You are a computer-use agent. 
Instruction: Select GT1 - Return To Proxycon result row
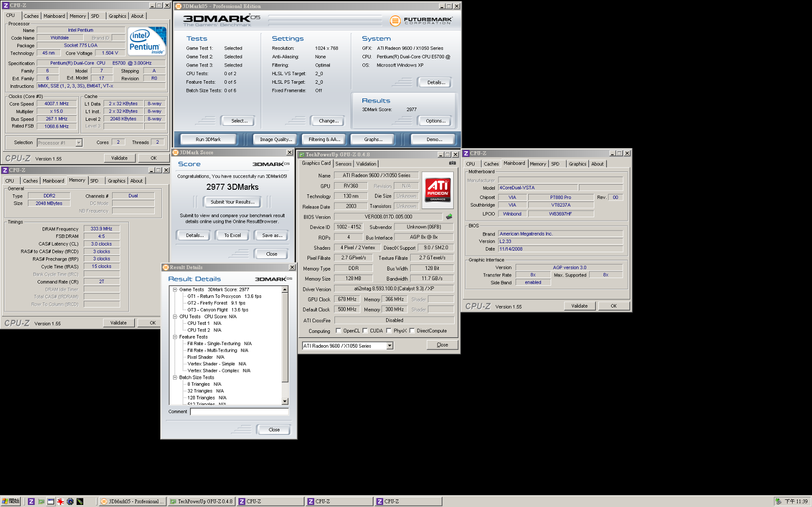point(224,296)
